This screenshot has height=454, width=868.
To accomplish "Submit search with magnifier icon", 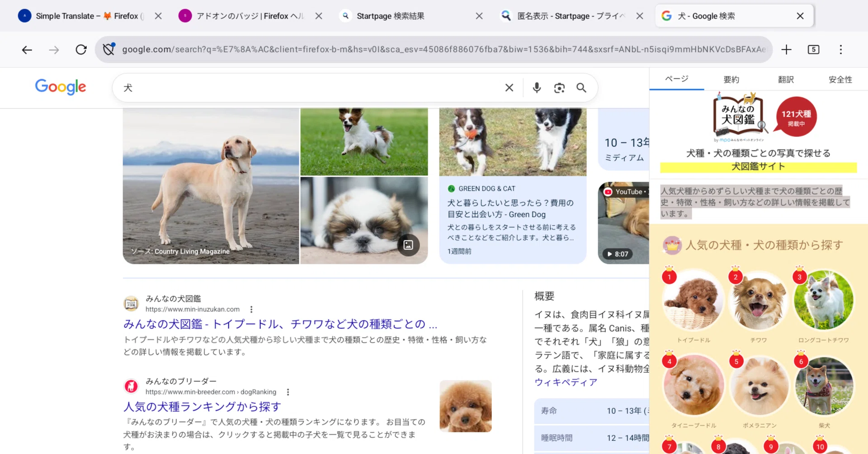I will click(x=581, y=88).
